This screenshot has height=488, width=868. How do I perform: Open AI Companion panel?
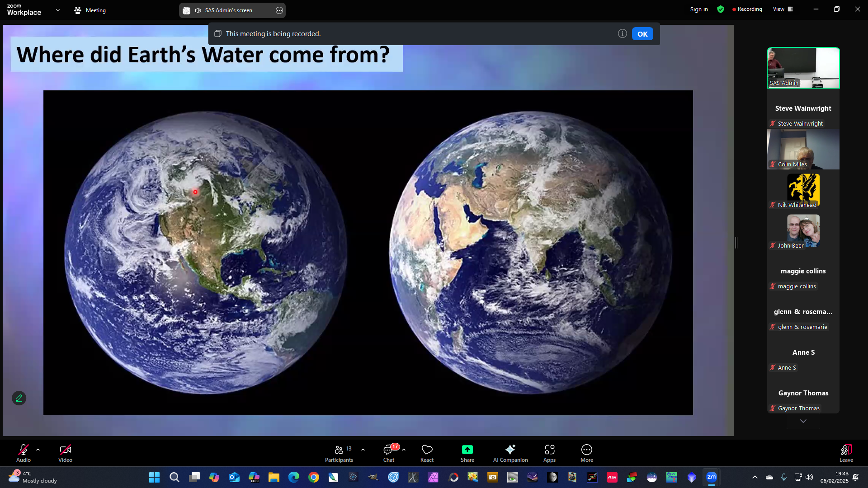[510, 453]
